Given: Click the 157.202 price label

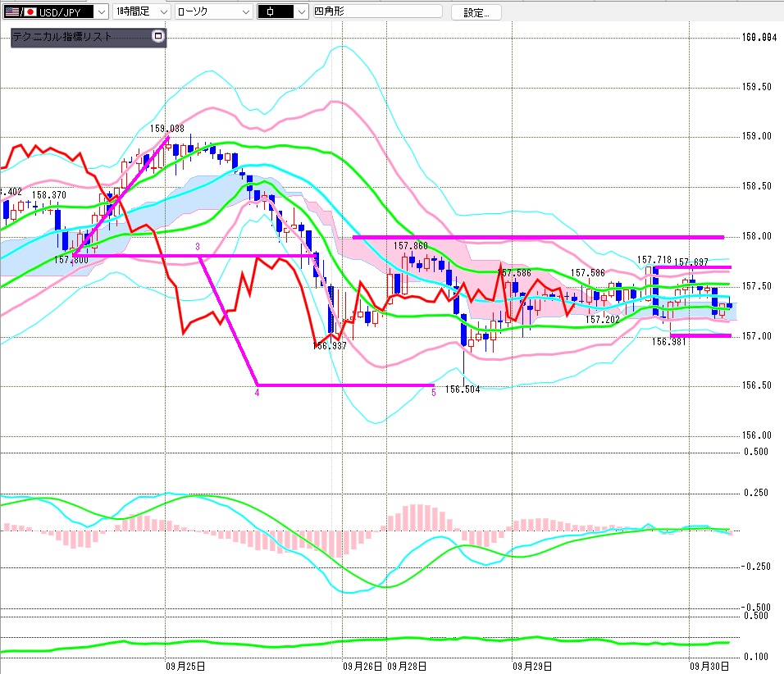Looking at the screenshot, I should pos(603,320).
